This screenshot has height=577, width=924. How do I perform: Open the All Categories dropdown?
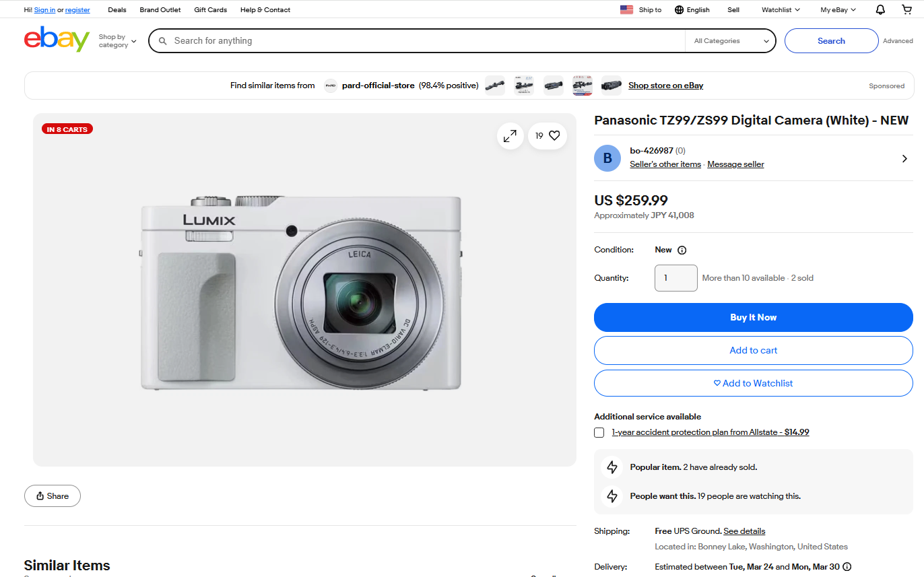730,40
